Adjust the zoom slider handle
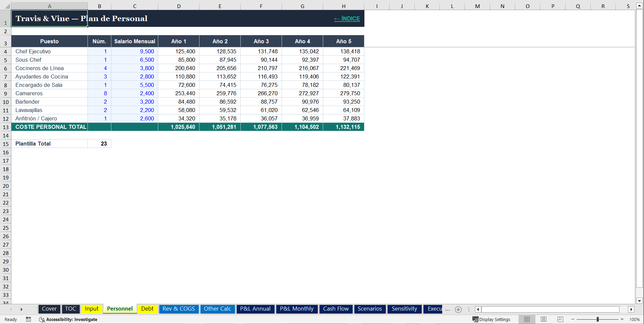Viewport: 644px width, 324px height. point(598,319)
